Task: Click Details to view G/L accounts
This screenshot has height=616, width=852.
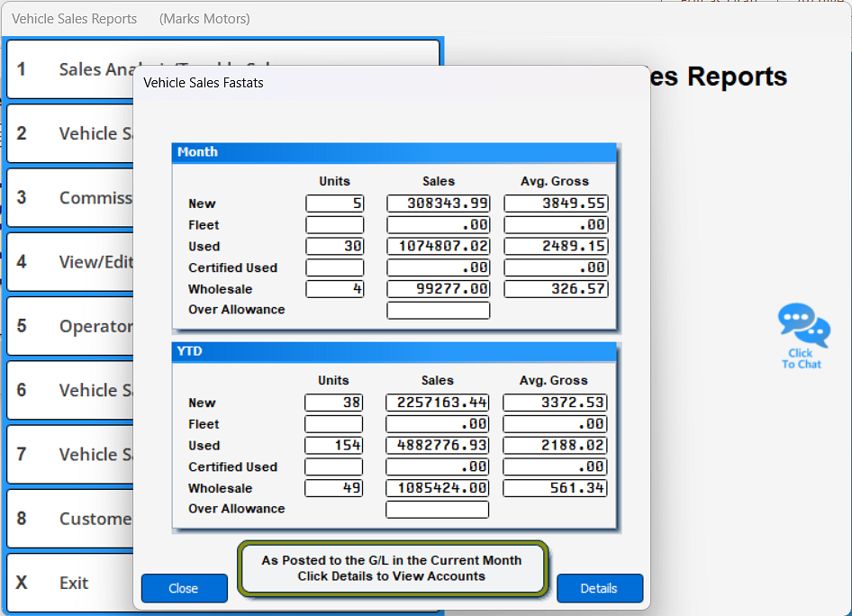Action: coord(599,588)
